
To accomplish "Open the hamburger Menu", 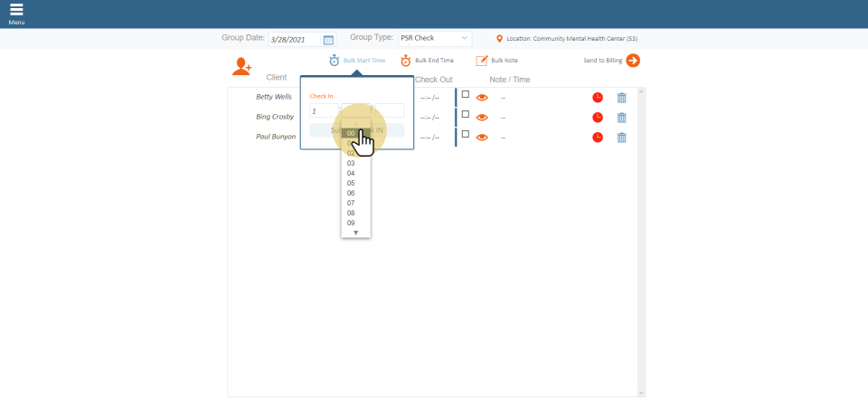I will 16,12.
